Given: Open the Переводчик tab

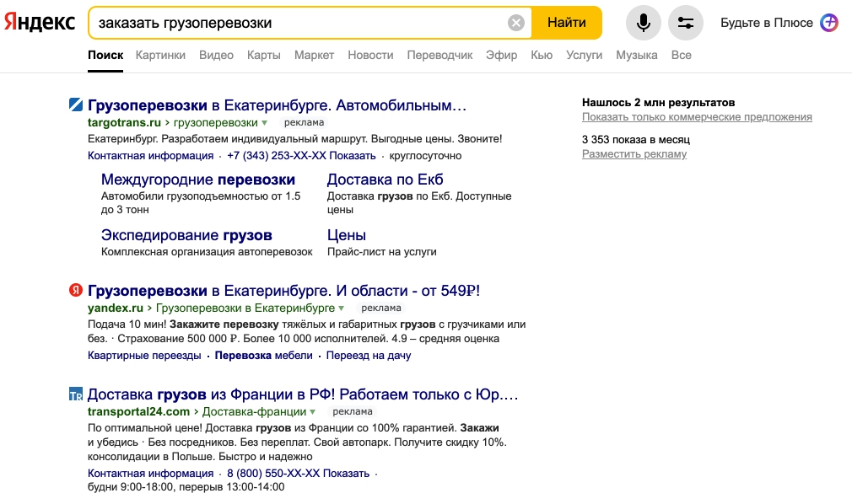Looking at the screenshot, I should coord(439,55).
